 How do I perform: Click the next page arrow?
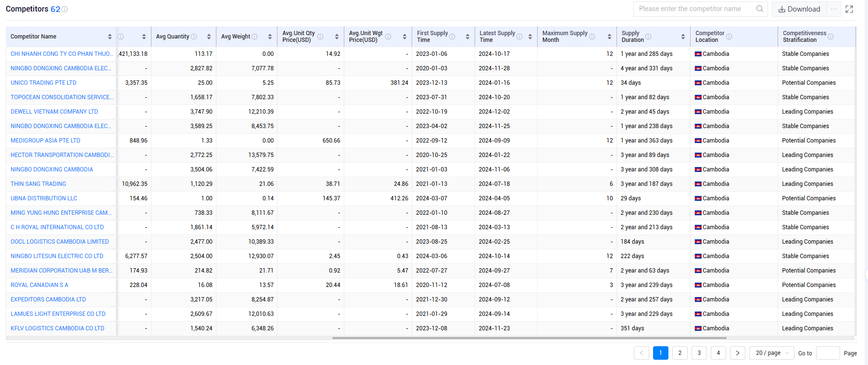pos(738,353)
